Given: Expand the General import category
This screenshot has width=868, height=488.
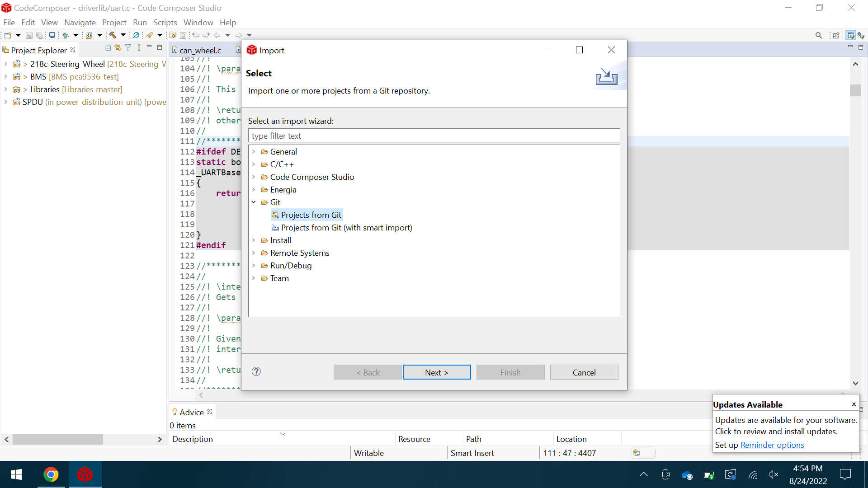Looking at the screenshot, I should [x=254, y=151].
